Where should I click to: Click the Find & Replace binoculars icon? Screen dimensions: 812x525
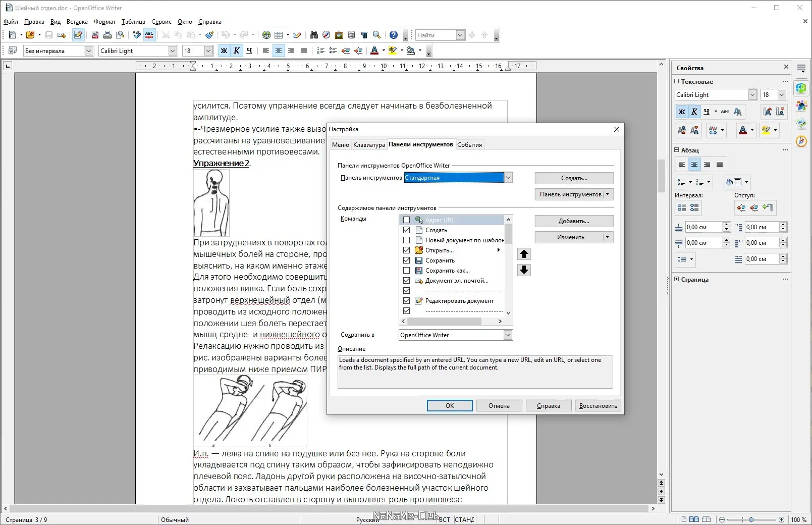(x=314, y=35)
